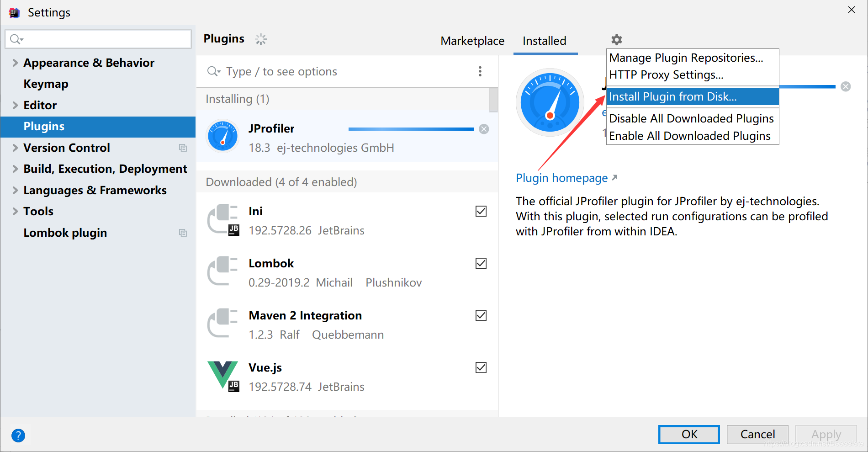868x452 pixels.
Task: Open the plugins gear settings menu
Action: (617, 40)
